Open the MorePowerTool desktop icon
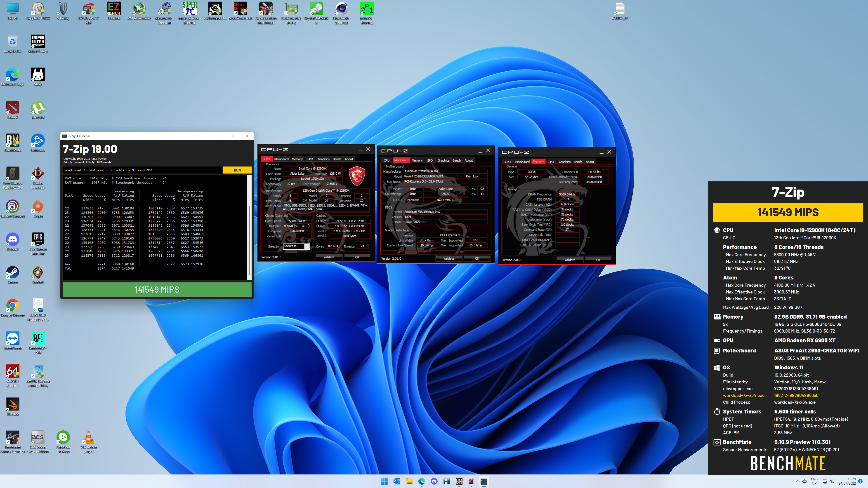The height and width of the screenshot is (488, 868). [x=241, y=11]
